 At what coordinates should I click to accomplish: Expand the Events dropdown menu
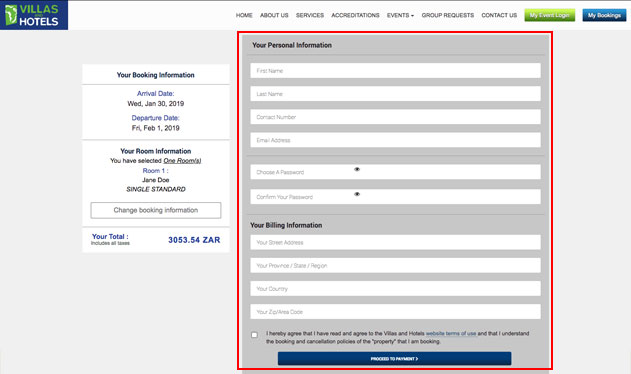[x=400, y=15]
